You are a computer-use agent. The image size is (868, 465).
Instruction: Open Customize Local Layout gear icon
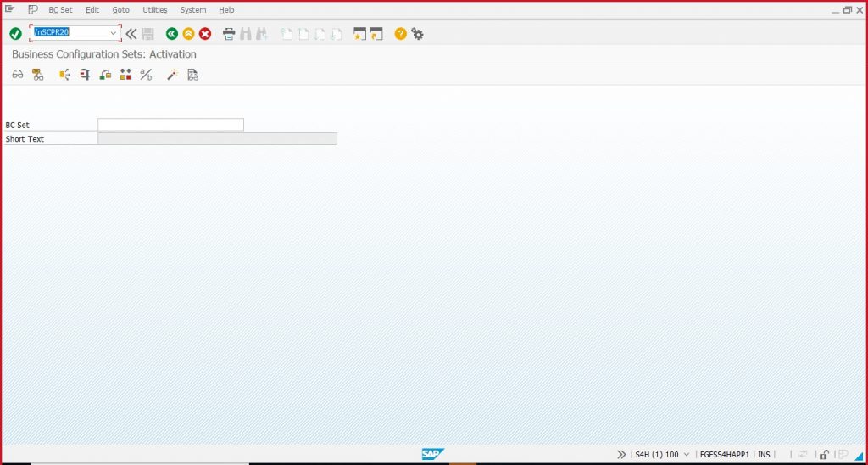[417, 34]
